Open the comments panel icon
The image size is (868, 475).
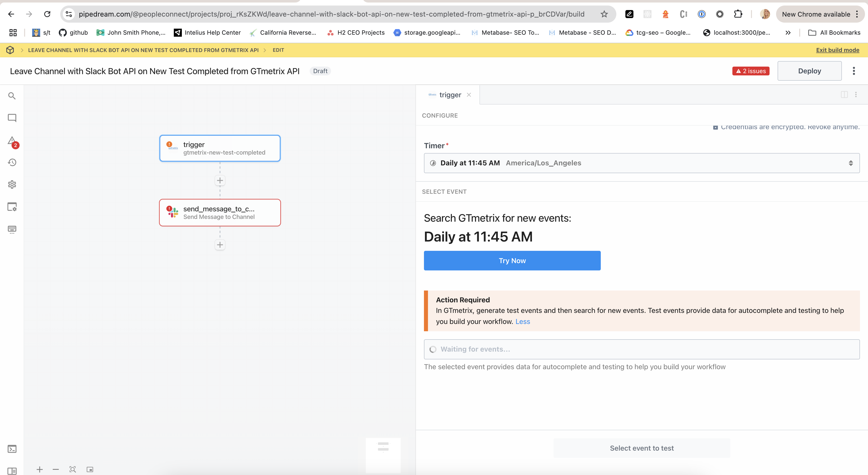12,118
